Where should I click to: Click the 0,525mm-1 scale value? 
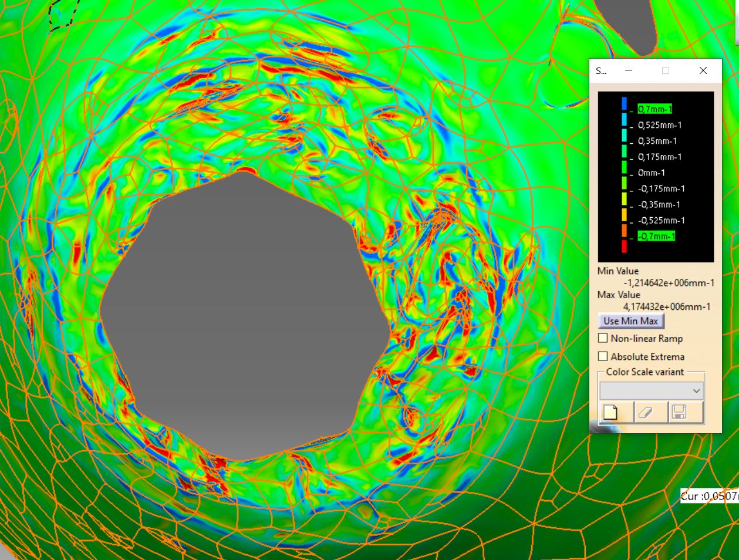click(x=660, y=125)
